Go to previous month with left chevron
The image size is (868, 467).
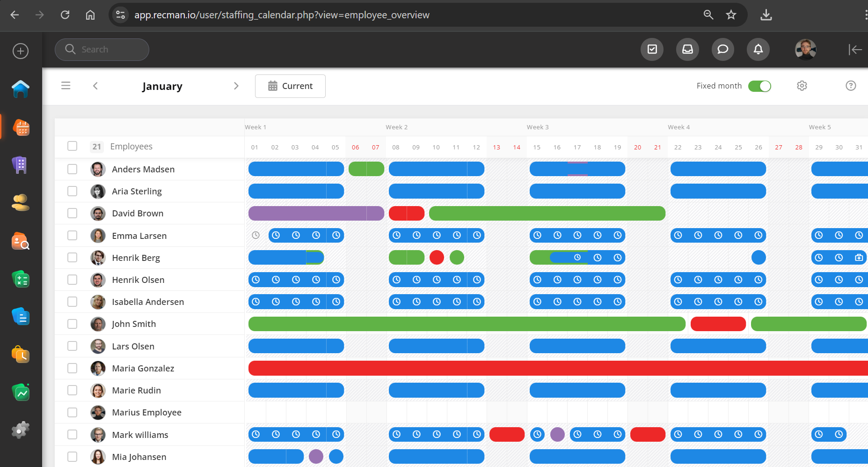[95, 86]
